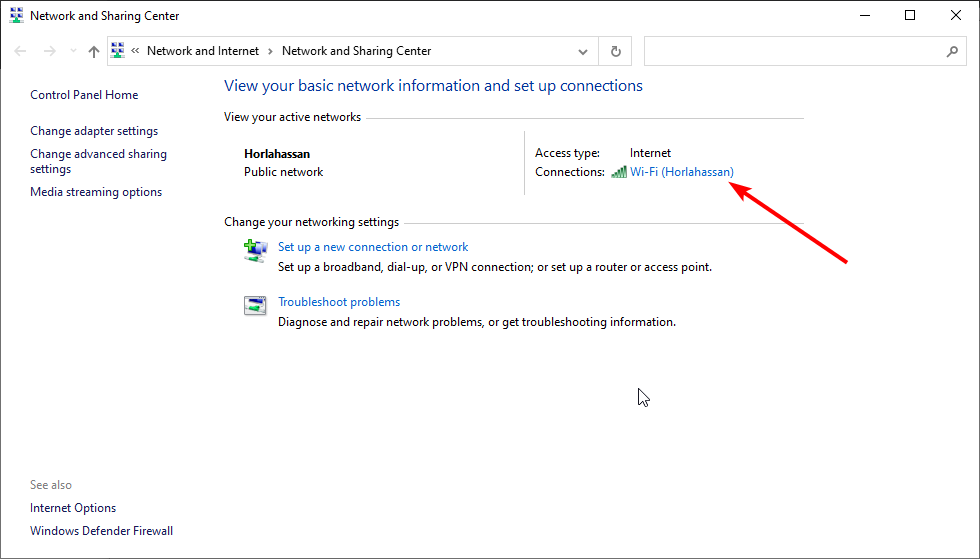Image resolution: width=980 pixels, height=559 pixels.
Task: Click inside the Control Panel search box
Action: click(794, 51)
